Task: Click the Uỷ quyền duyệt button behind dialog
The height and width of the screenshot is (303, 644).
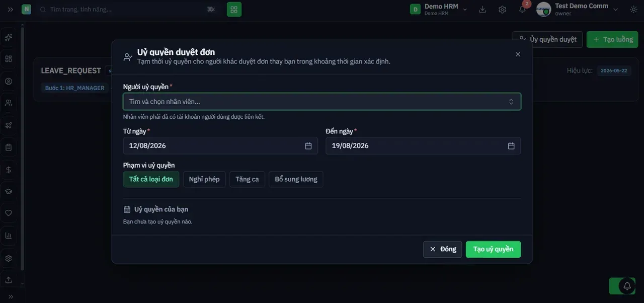Action: (548, 39)
